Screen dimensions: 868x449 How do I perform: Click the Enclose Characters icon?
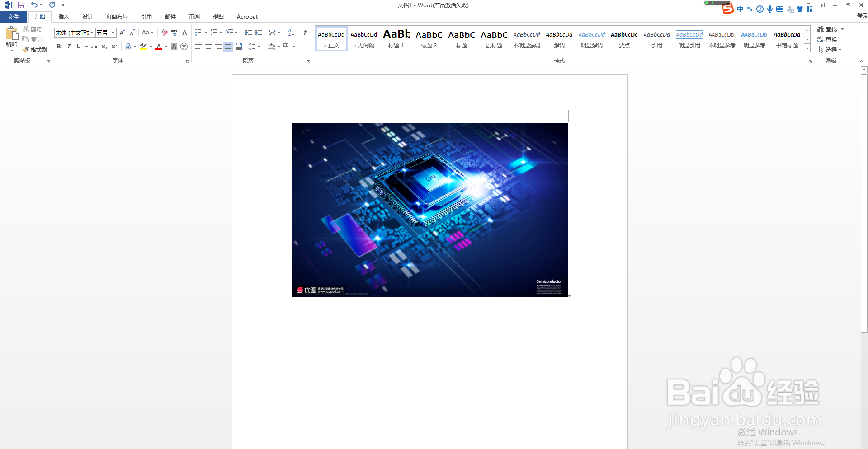184,47
